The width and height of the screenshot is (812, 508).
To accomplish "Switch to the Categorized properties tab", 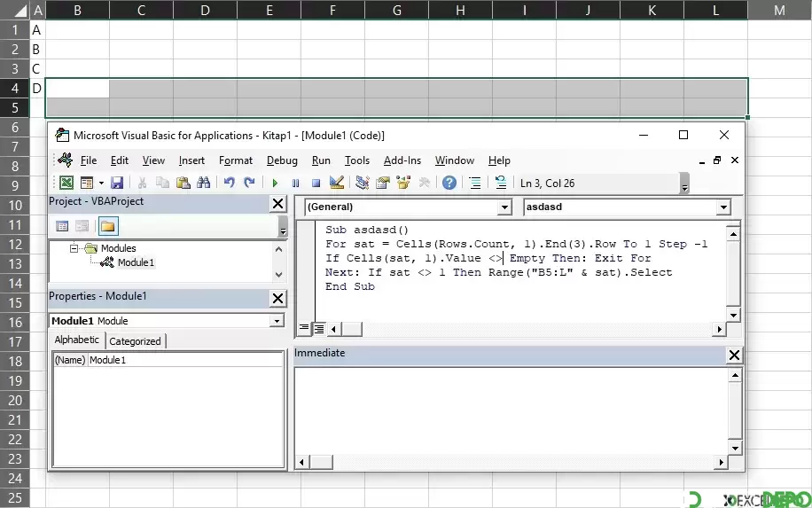I will pyautogui.click(x=135, y=341).
